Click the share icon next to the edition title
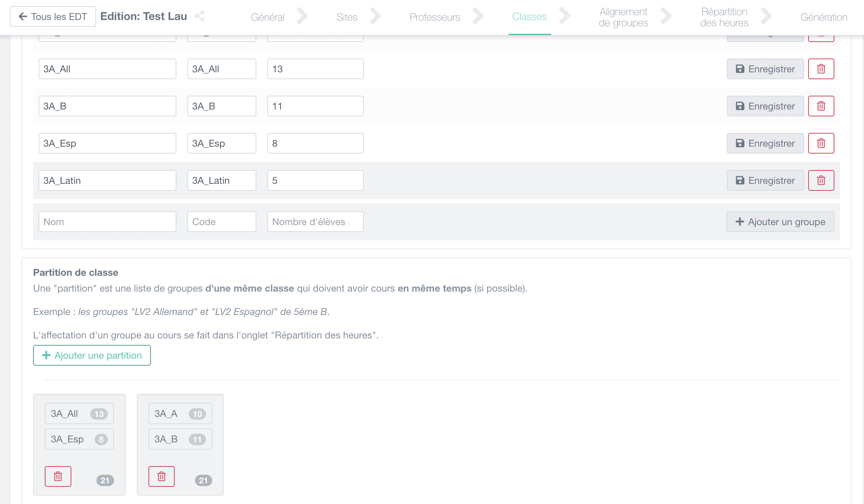 click(200, 16)
